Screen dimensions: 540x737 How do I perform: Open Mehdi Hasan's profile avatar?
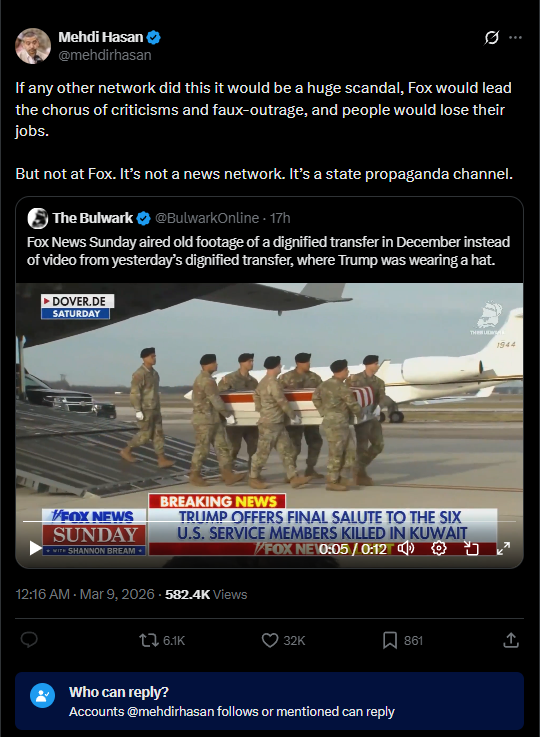[x=33, y=46]
